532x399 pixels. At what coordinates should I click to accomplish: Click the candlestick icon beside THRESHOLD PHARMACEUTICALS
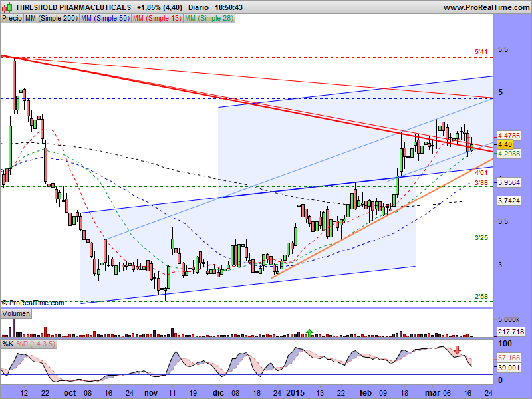click(7, 7)
